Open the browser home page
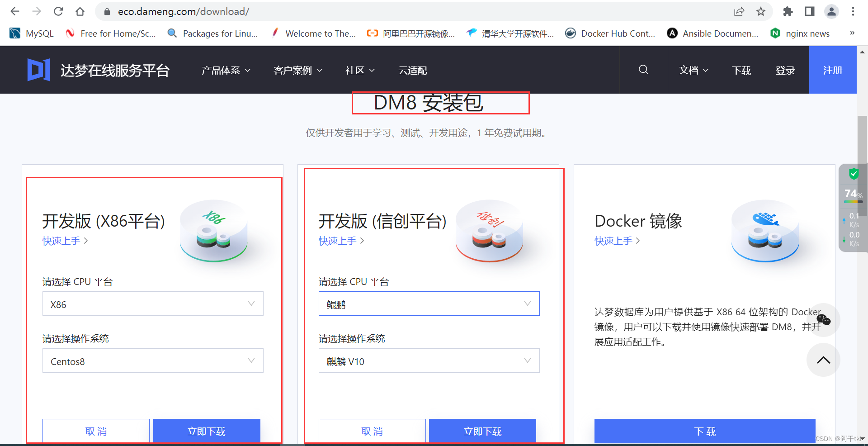This screenshot has width=868, height=446. (x=80, y=11)
